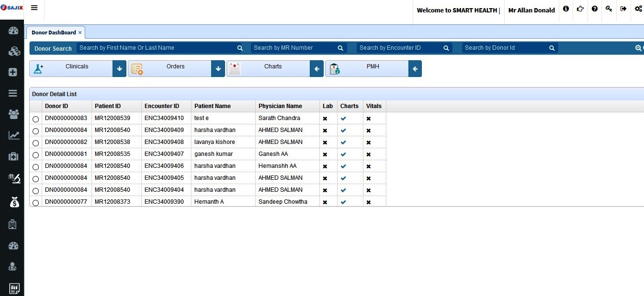Select the lavanya kishore row radio button
This screenshot has width=644, height=296.
pyautogui.click(x=35, y=143)
